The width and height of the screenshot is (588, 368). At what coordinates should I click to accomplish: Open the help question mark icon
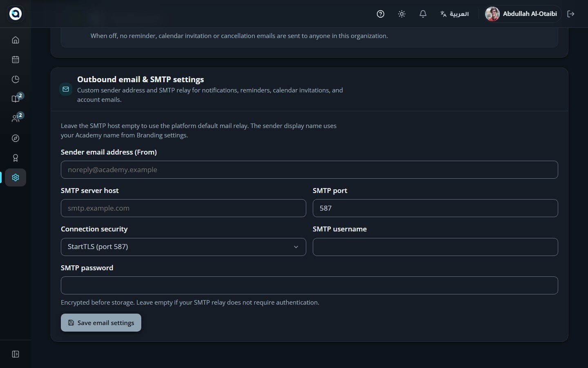(x=381, y=14)
